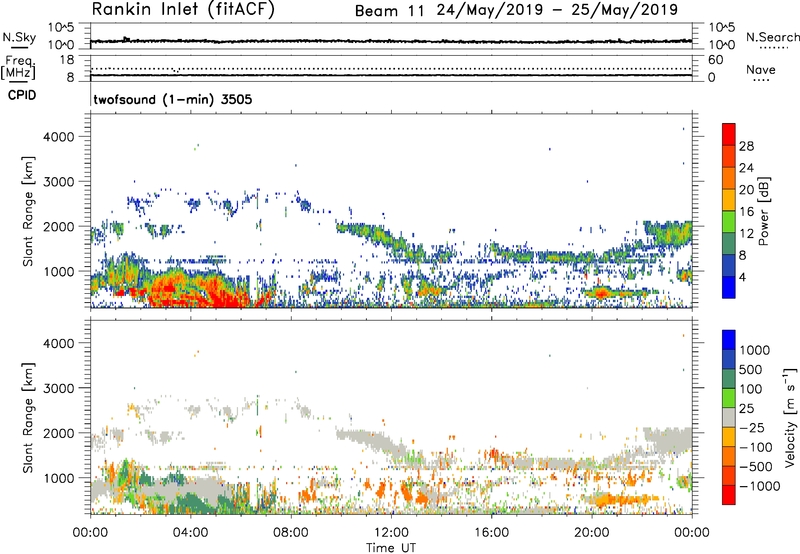800x554 pixels.
Task: Select the "3000" tick of the velocity panel
Action: point(59,388)
